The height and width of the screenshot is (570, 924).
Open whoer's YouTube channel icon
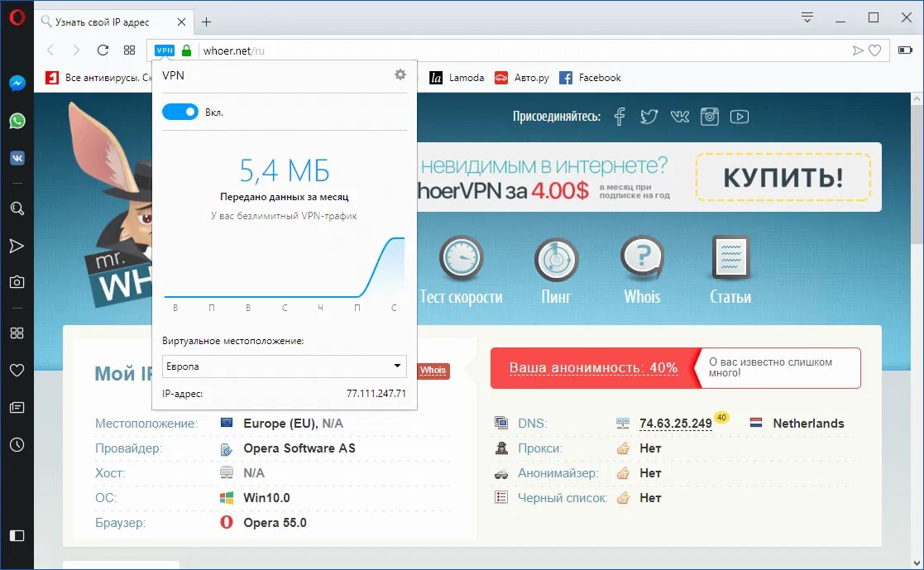[740, 117]
